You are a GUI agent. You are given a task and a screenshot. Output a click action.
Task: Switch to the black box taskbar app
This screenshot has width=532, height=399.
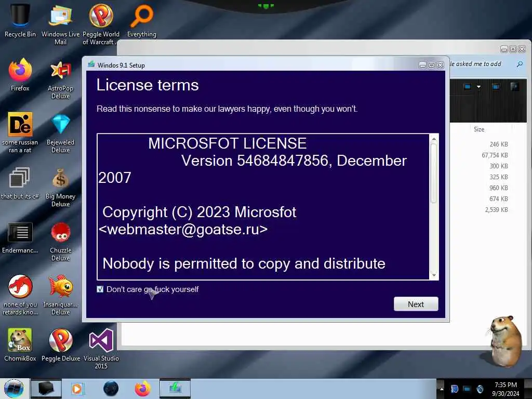pos(46,389)
